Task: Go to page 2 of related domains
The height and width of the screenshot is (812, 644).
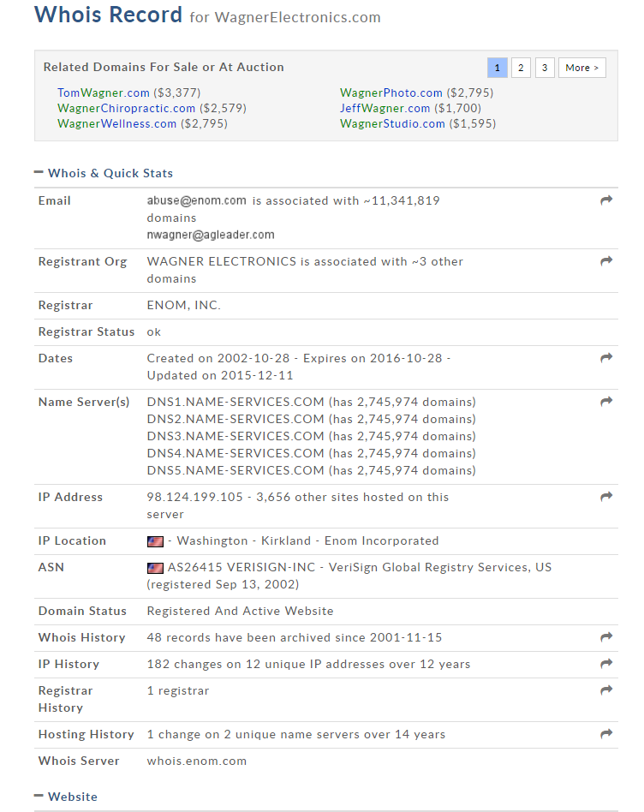Action: pos(521,68)
